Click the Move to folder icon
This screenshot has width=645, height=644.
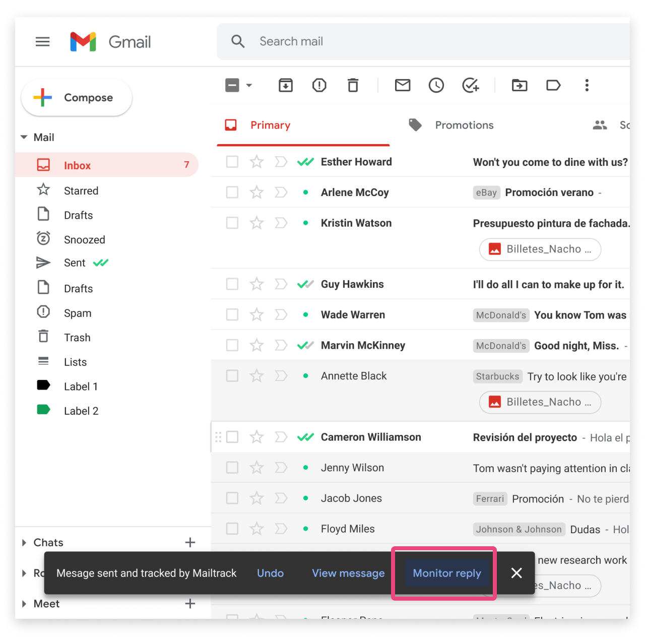click(x=519, y=85)
